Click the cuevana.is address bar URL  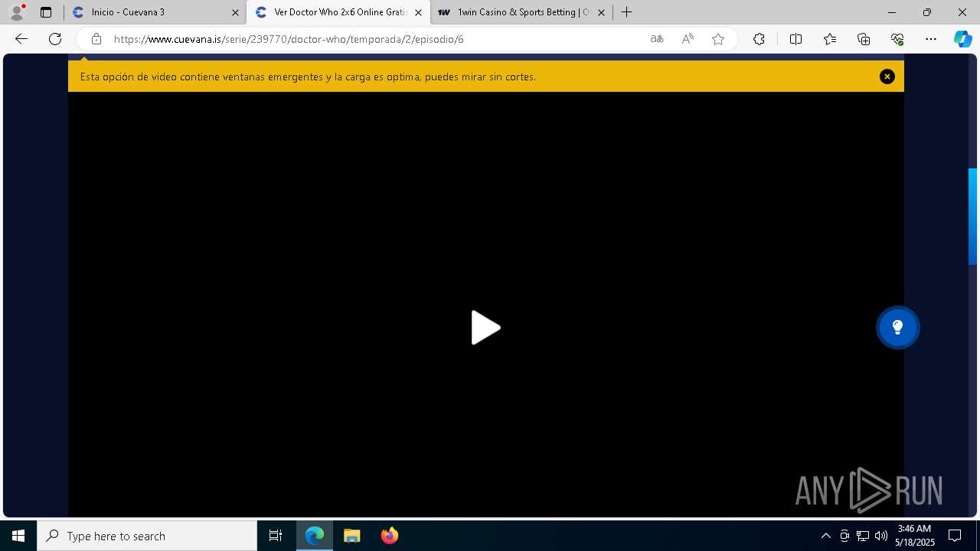[289, 39]
